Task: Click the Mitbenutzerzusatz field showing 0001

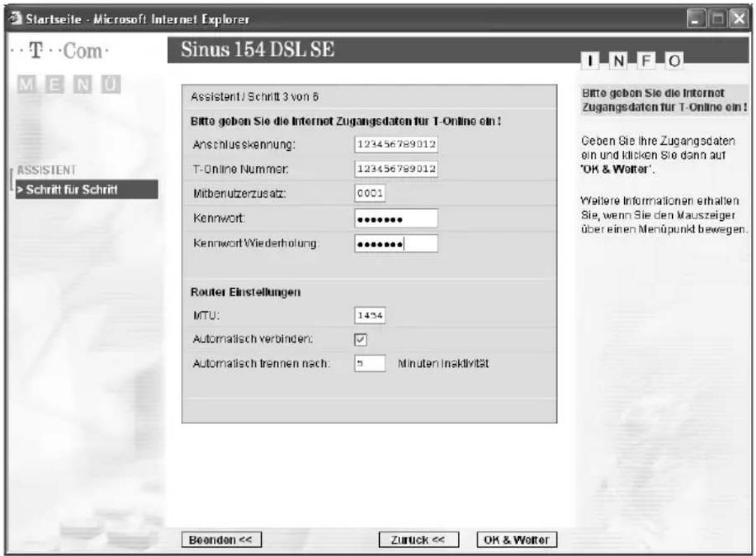Action: [370, 193]
